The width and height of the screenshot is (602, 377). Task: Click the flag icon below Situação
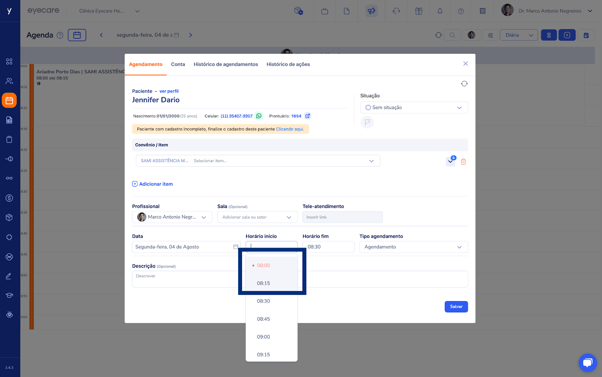click(367, 122)
